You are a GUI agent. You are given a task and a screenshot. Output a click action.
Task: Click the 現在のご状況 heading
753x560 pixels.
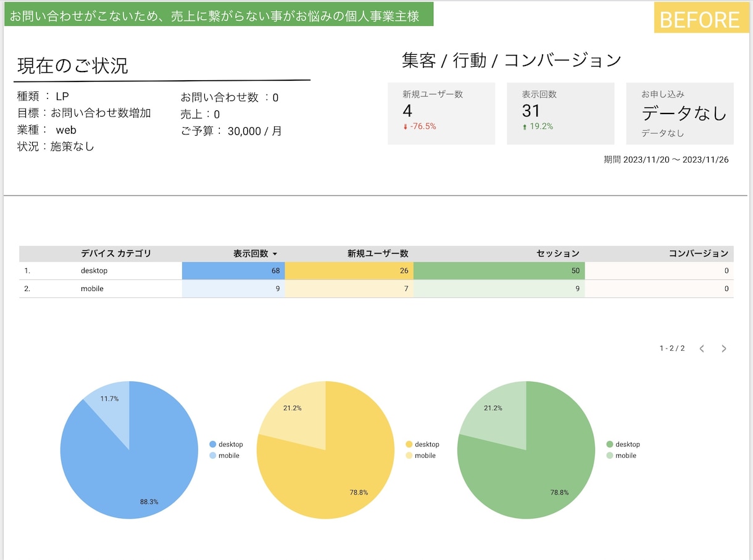pos(73,66)
